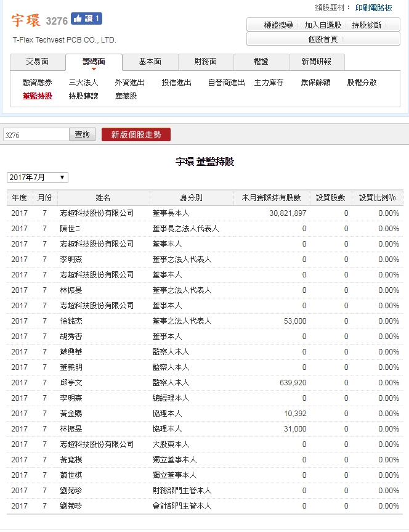The image size is (409, 532).
Task: Click 會計部門主管本人 cell
Action: [182, 506]
